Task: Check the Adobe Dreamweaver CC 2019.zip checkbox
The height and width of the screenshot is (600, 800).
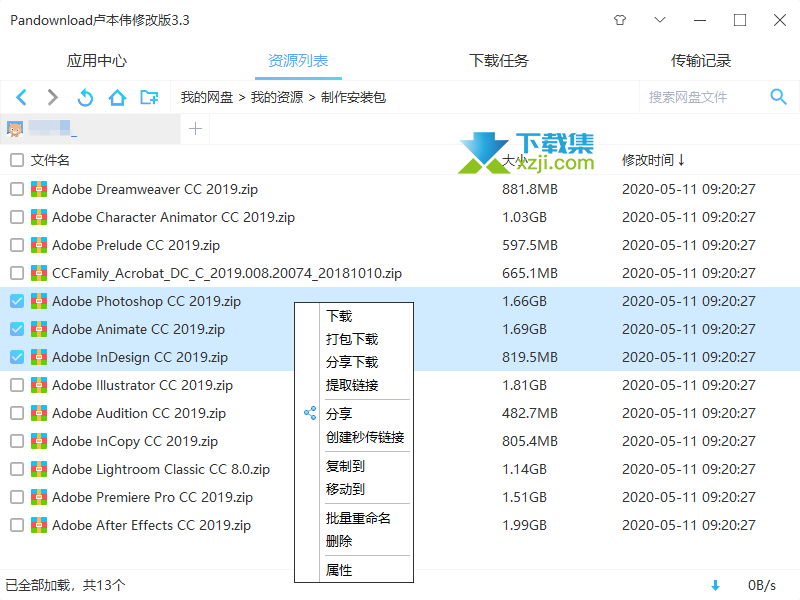Action: coord(17,189)
